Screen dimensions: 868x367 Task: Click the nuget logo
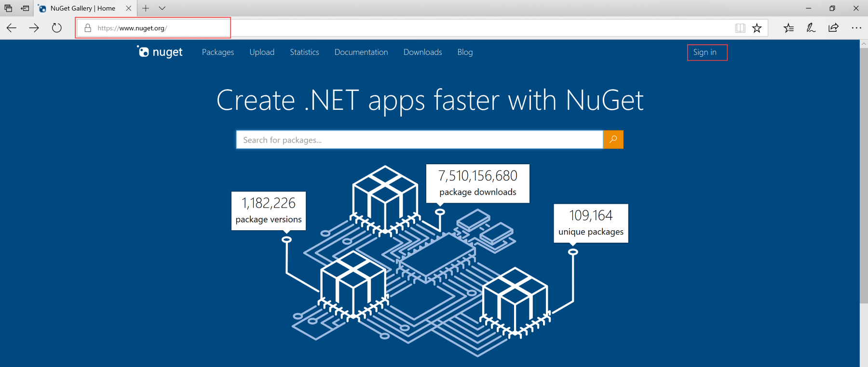click(x=160, y=52)
